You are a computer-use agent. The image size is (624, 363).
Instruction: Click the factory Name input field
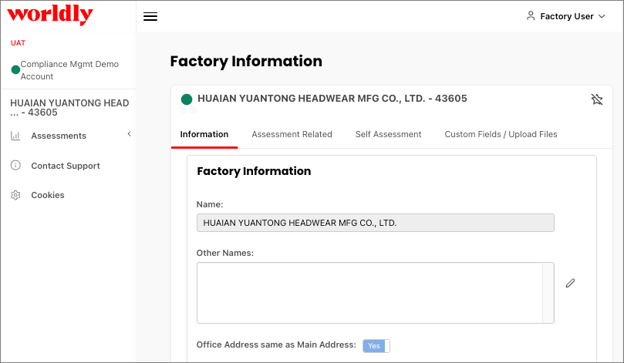[x=375, y=223]
